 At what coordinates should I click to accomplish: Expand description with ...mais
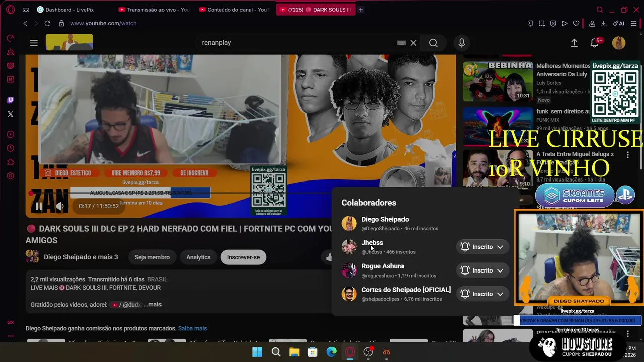[x=152, y=304]
